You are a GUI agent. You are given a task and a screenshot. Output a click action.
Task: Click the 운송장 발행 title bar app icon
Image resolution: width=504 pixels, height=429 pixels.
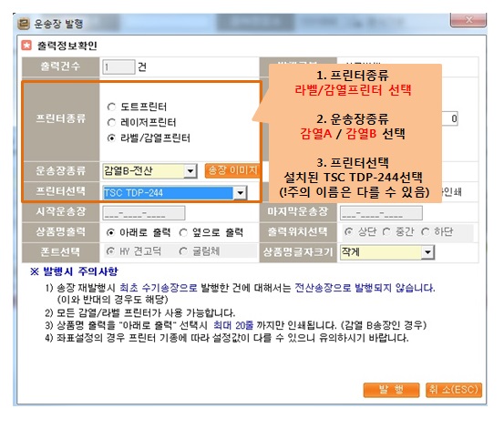(24, 24)
